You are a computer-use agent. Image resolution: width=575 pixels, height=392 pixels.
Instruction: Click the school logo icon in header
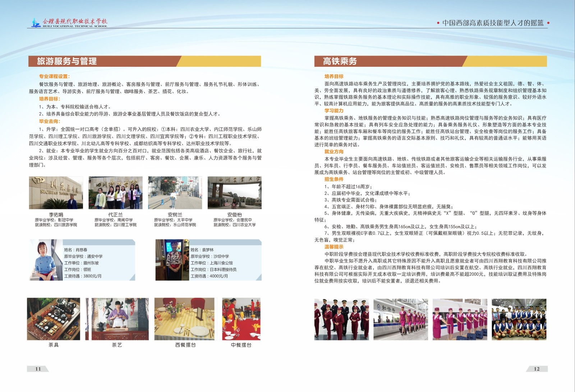(x=36, y=23)
